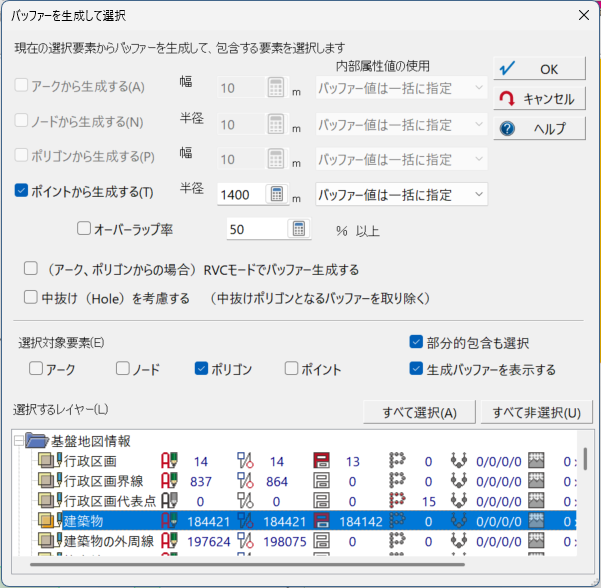Click arc count 837 in 行政区画界線 row

(201, 481)
